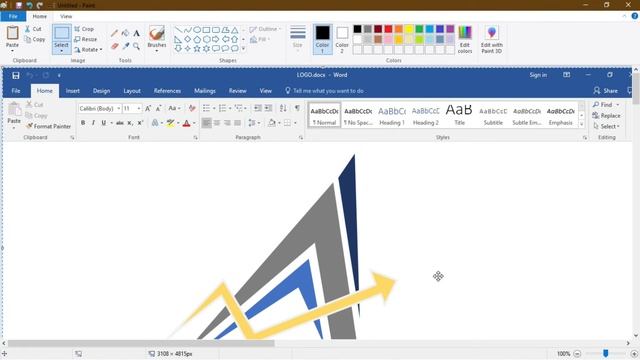The width and height of the screenshot is (640, 360).
Task: Choose the Line shape in Shapes gallery
Action: (178, 30)
